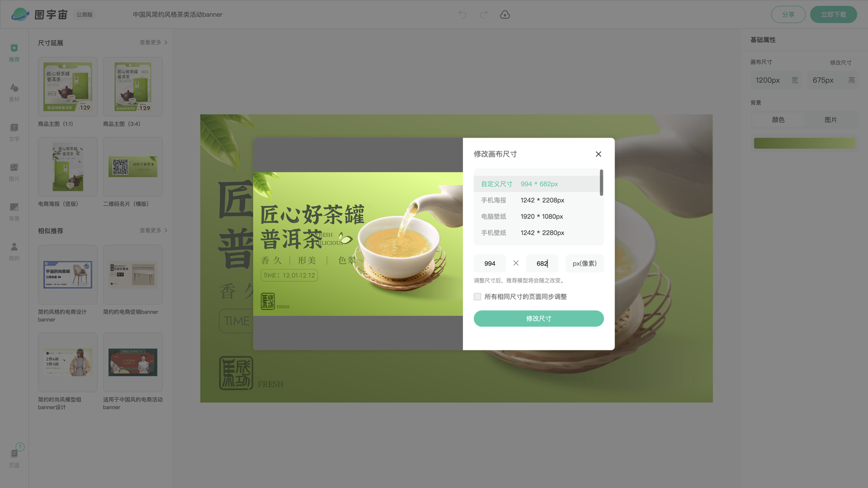Click the 分享 button
The width and height of the screenshot is (868, 488).
click(788, 14)
